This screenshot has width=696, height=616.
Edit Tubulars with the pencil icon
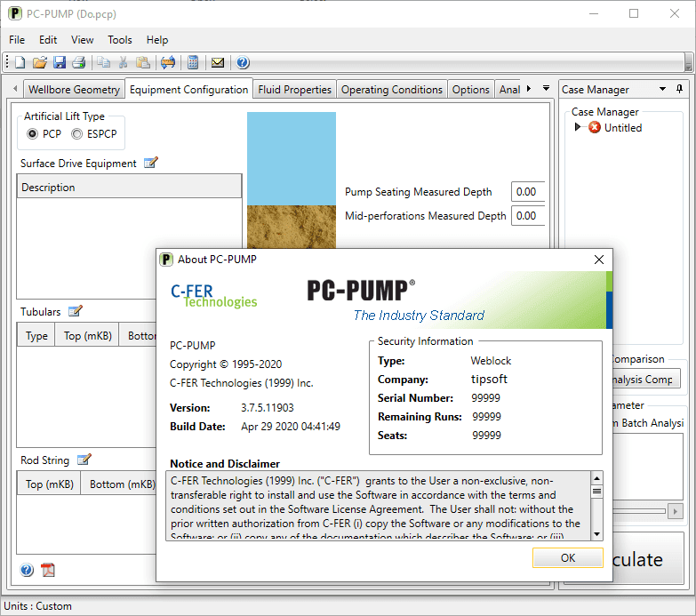(76, 311)
